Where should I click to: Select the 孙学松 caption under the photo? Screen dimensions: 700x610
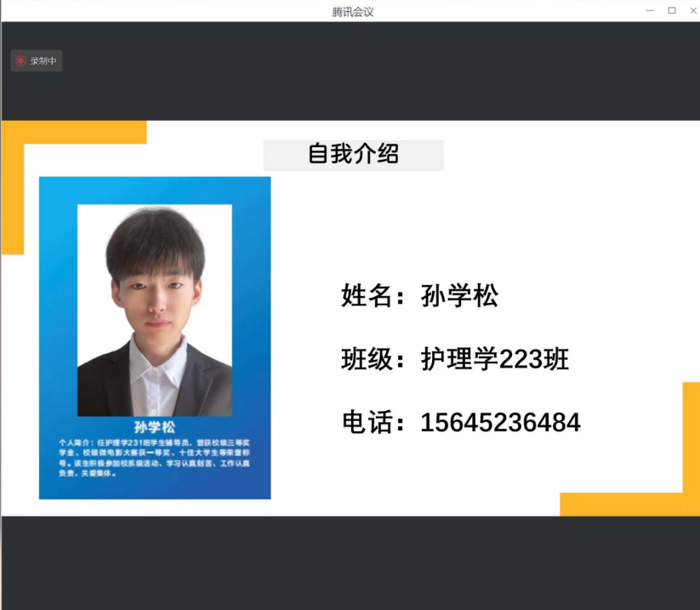tap(154, 427)
